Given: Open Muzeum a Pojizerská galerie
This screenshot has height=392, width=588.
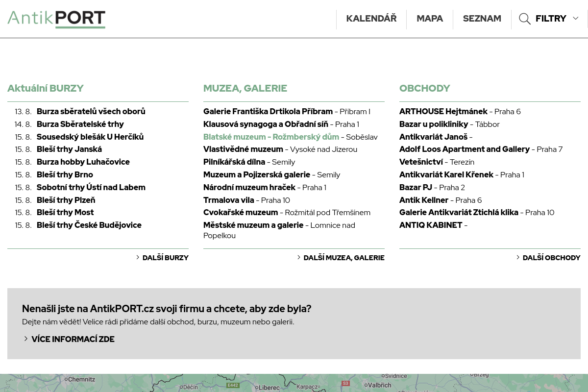Looking at the screenshot, I should point(257,174).
